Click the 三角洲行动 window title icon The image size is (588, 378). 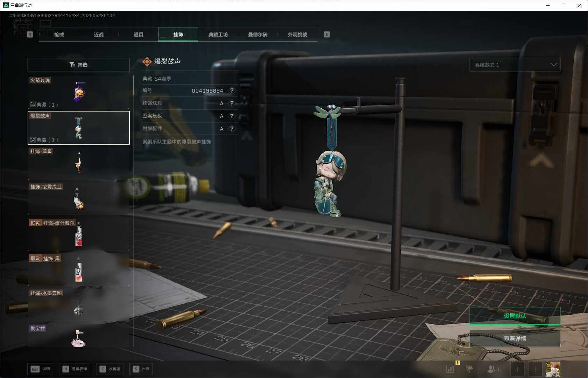tap(6, 5)
